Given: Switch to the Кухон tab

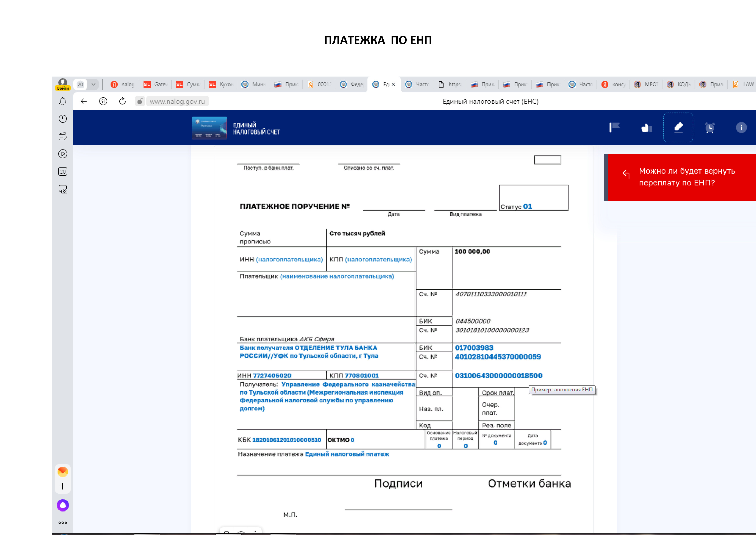Looking at the screenshot, I should point(221,84).
